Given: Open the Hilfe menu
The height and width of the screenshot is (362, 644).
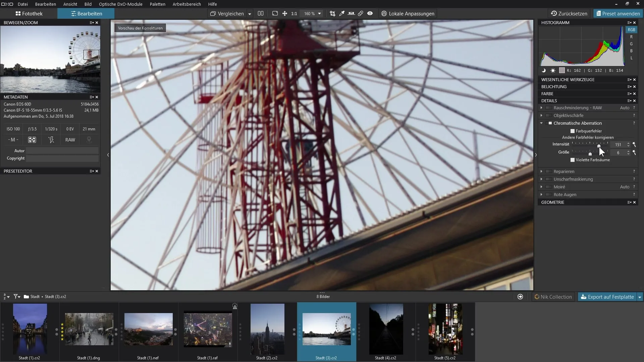Looking at the screenshot, I should click(x=213, y=4).
